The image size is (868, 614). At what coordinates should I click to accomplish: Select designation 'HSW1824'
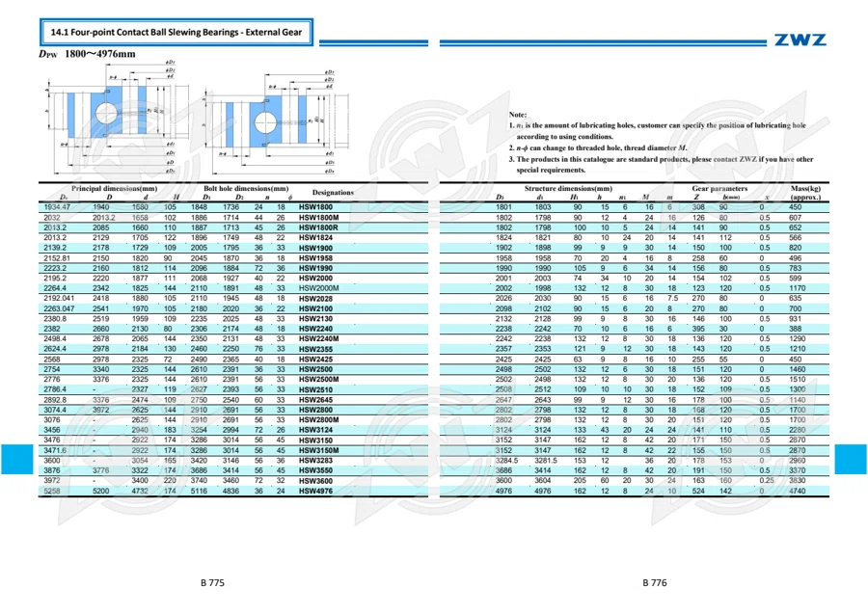click(x=315, y=238)
